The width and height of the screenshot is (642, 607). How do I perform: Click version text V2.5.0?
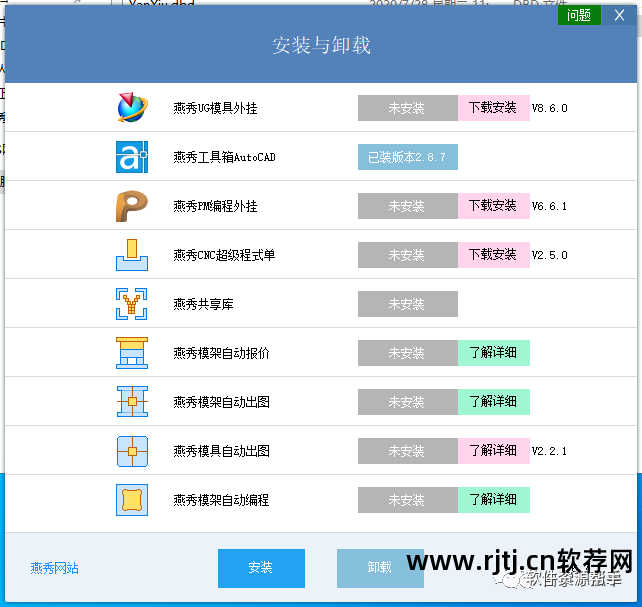[x=549, y=255]
